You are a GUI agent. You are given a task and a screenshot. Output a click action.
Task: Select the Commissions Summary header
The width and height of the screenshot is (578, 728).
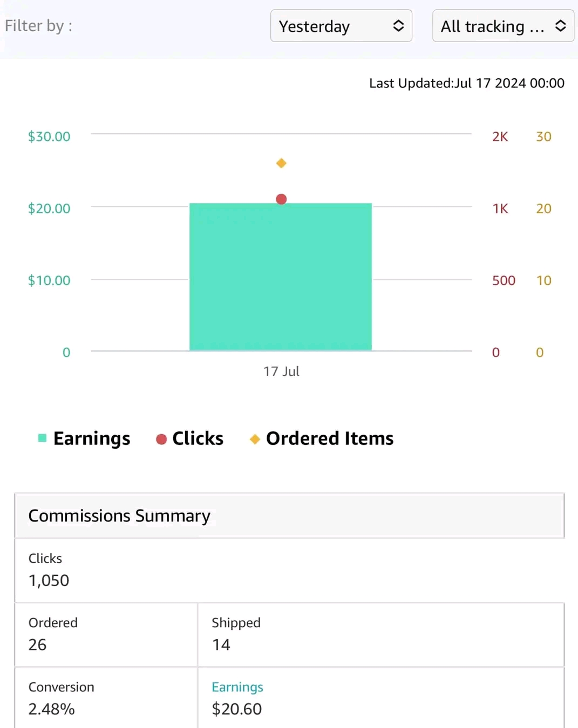pos(119,516)
